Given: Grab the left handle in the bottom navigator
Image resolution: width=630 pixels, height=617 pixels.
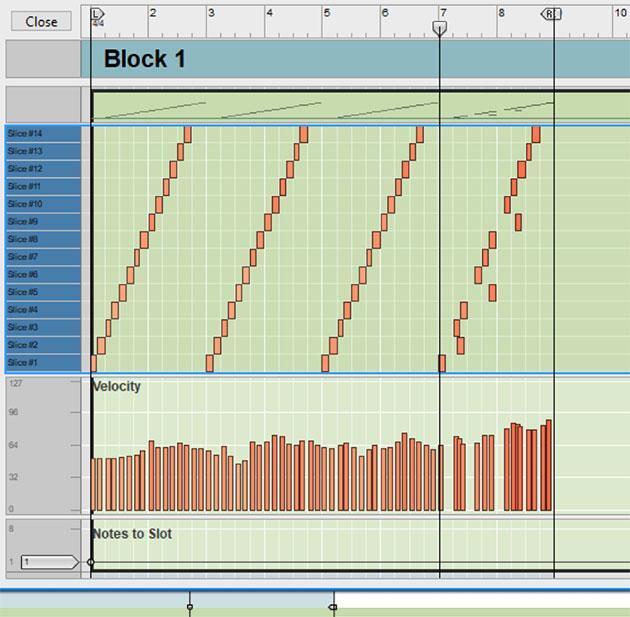Looking at the screenshot, I should [x=190, y=606].
